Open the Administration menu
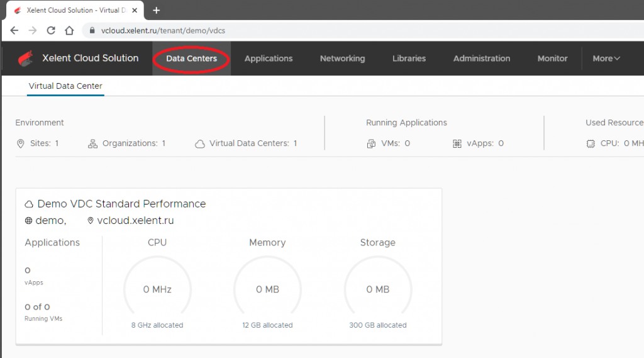This screenshot has height=358, width=644. pos(482,59)
